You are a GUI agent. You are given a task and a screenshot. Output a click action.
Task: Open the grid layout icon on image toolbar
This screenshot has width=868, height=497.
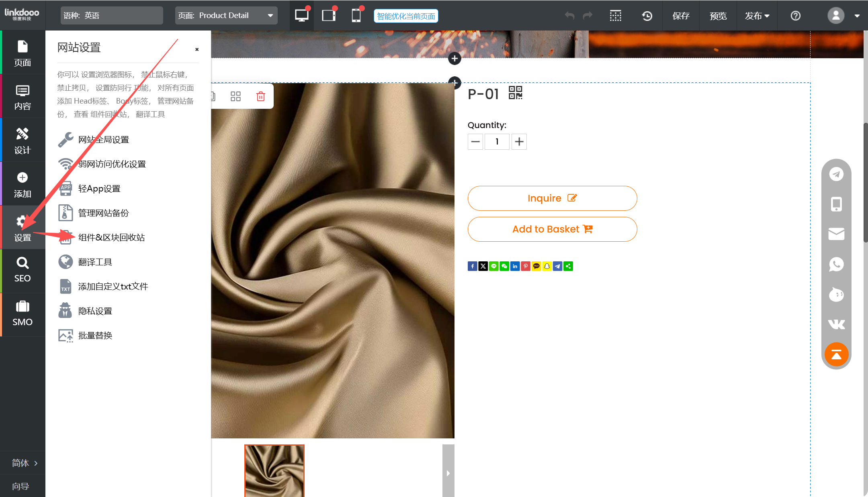pyautogui.click(x=235, y=96)
